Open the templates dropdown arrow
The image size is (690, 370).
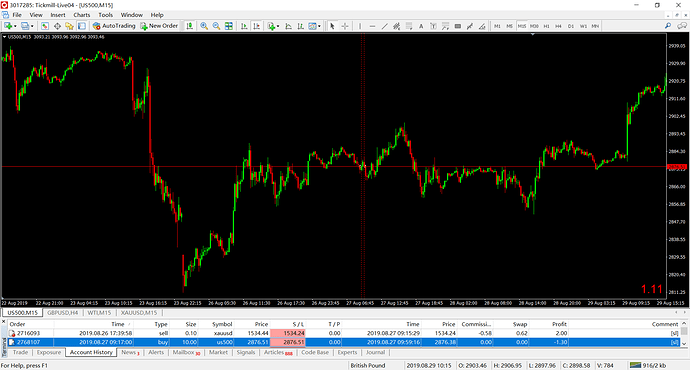pyautogui.click(x=319, y=26)
